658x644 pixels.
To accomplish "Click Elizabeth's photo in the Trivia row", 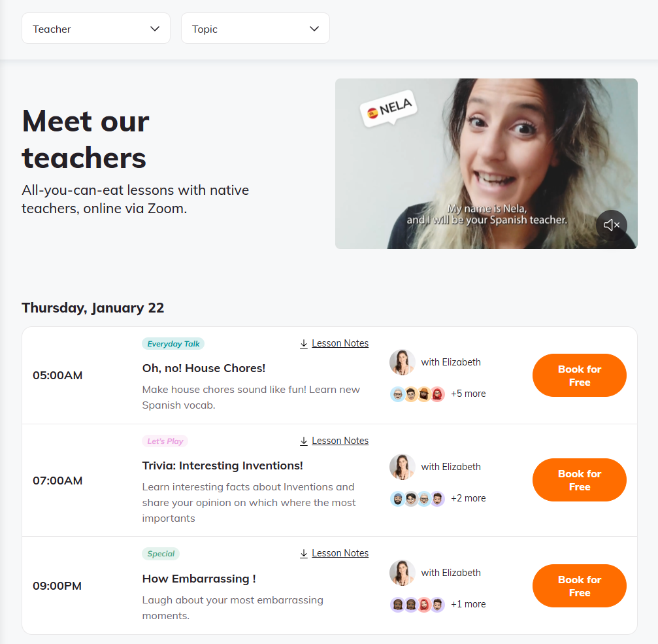I will click(x=402, y=466).
